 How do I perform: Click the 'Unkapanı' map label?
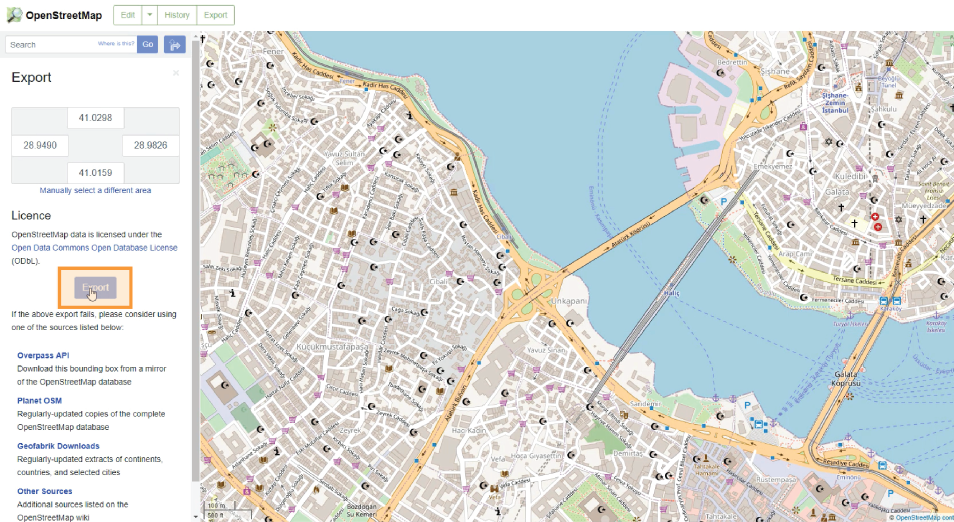pyautogui.click(x=569, y=301)
